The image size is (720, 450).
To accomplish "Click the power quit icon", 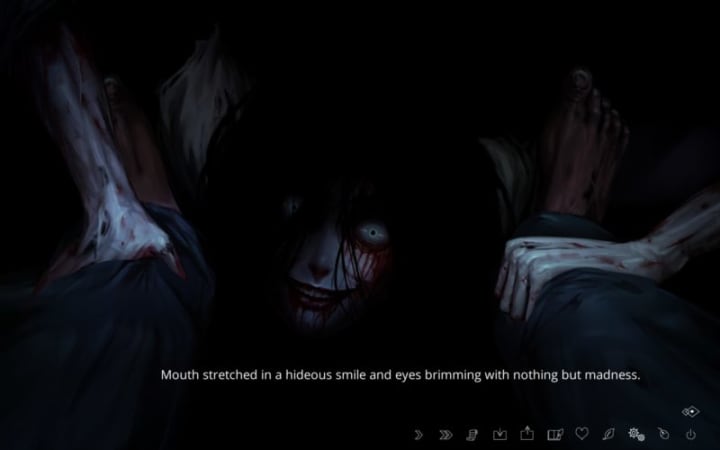I will click(x=691, y=434).
